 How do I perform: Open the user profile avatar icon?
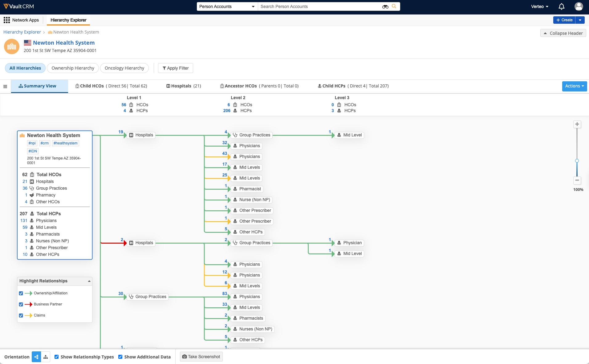pos(579,6)
